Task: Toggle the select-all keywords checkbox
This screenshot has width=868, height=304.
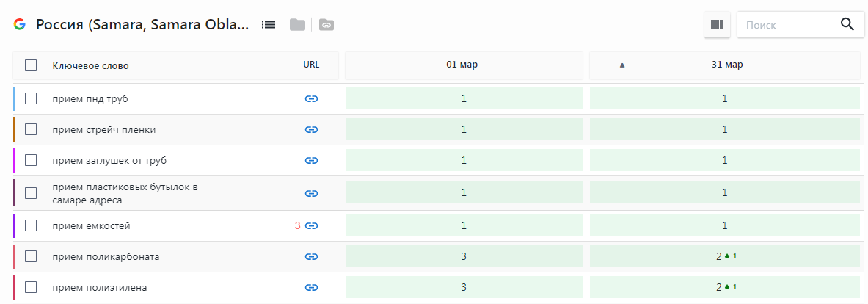Action: 31,65
